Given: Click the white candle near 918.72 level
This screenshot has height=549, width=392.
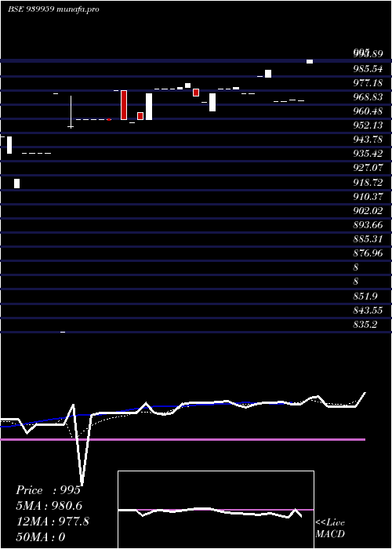Looking at the screenshot, I should tap(16, 184).
